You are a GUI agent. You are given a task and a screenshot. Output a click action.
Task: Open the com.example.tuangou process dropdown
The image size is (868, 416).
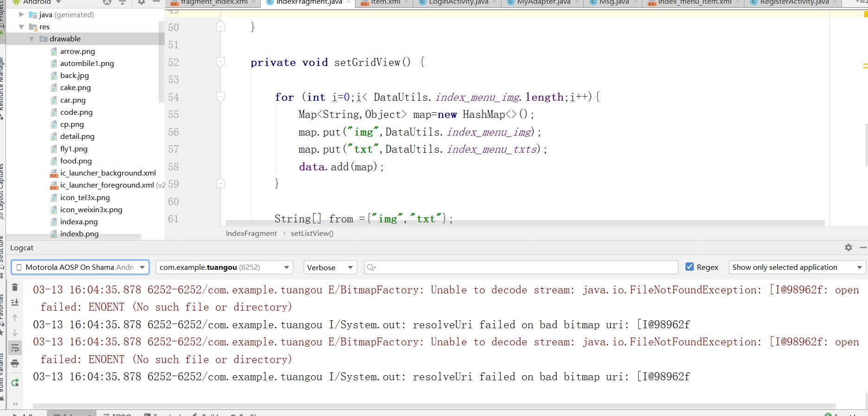[x=225, y=267]
